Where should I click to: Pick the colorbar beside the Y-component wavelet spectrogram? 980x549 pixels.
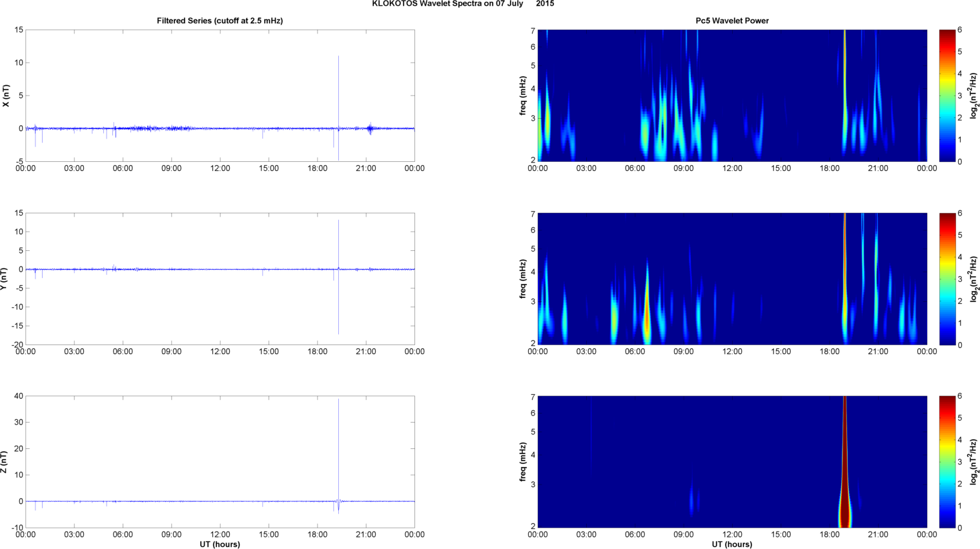tap(947, 279)
